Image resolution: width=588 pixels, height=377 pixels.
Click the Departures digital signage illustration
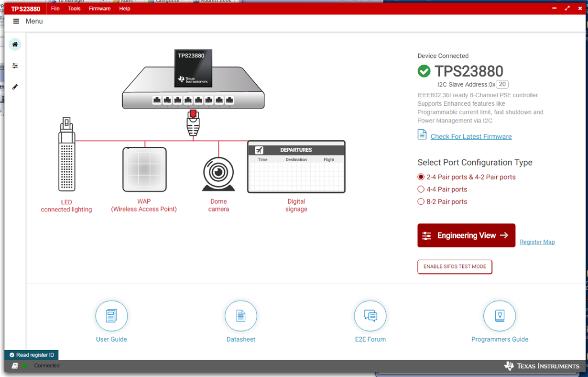tap(296, 167)
